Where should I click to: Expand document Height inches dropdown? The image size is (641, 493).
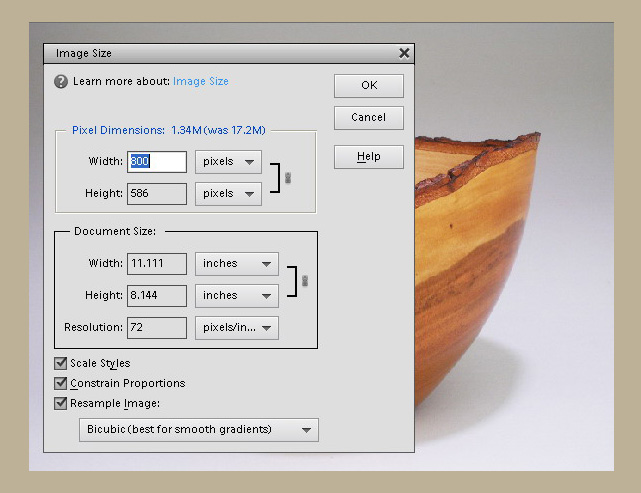tap(236, 295)
